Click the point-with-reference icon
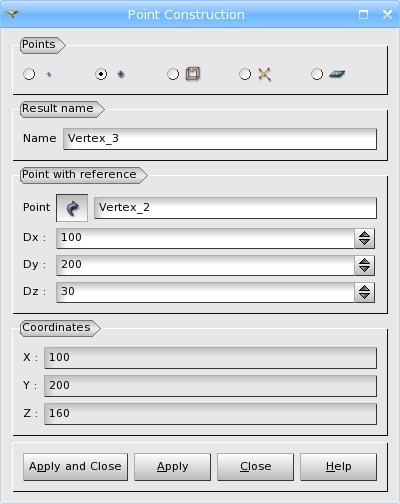This screenshot has width=400, height=504. click(x=121, y=74)
